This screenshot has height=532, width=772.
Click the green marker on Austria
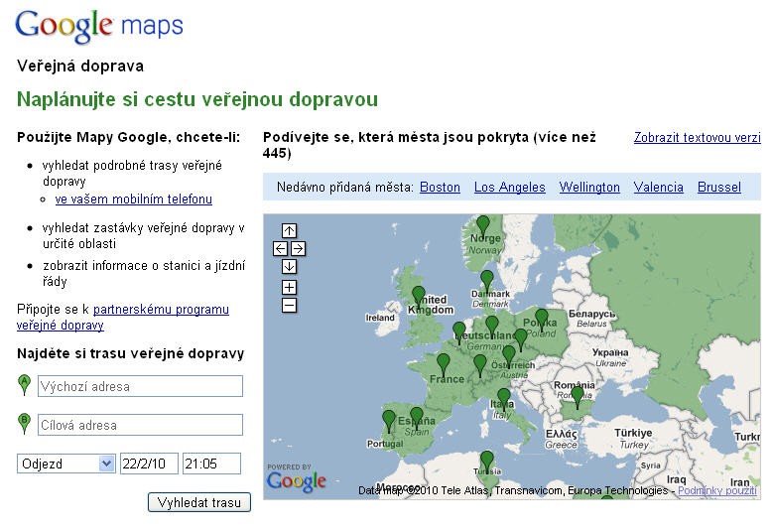(509, 356)
